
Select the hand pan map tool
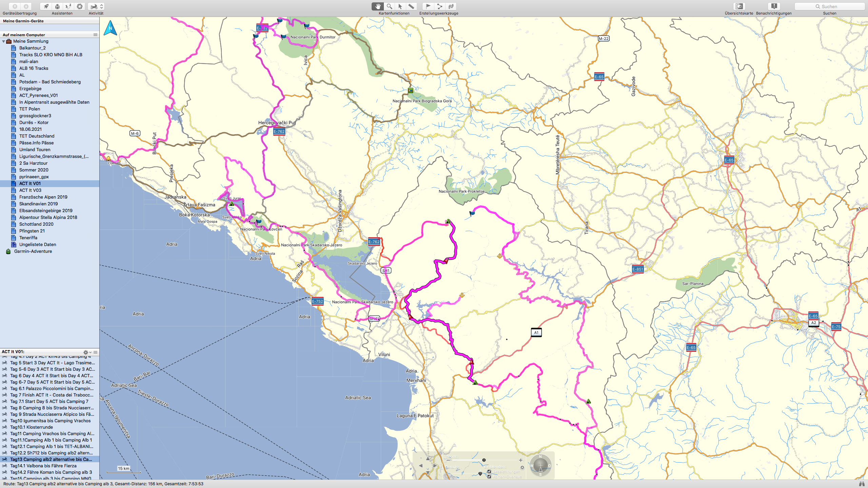378,6
